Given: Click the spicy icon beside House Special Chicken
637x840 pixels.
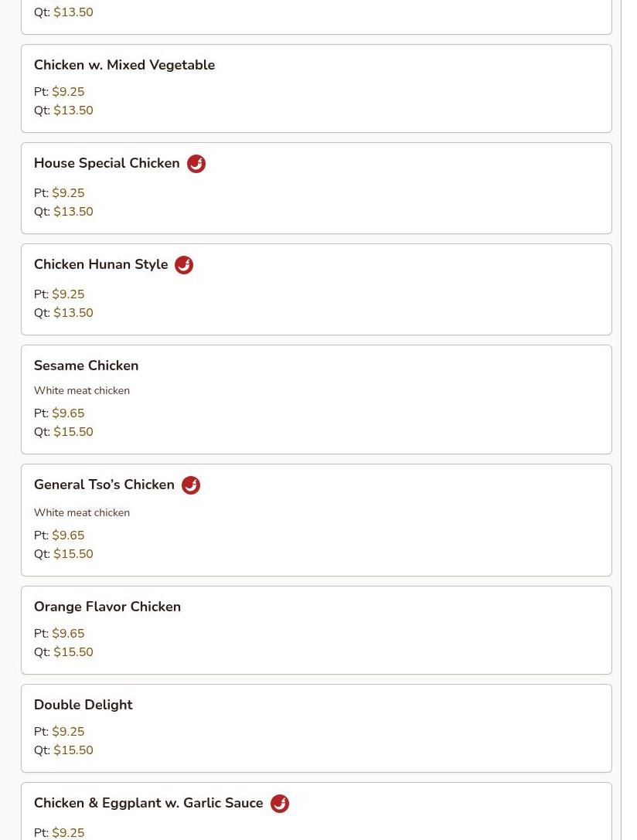Looking at the screenshot, I should point(196,164).
